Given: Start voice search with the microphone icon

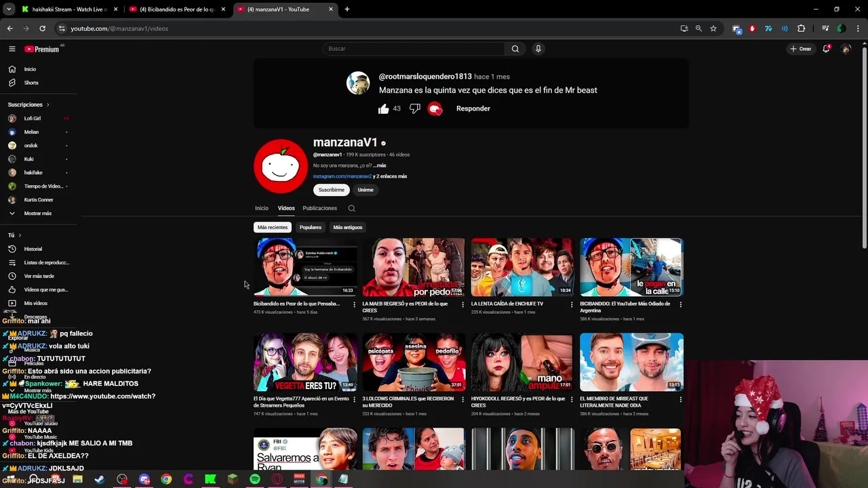Looking at the screenshot, I should [x=538, y=49].
